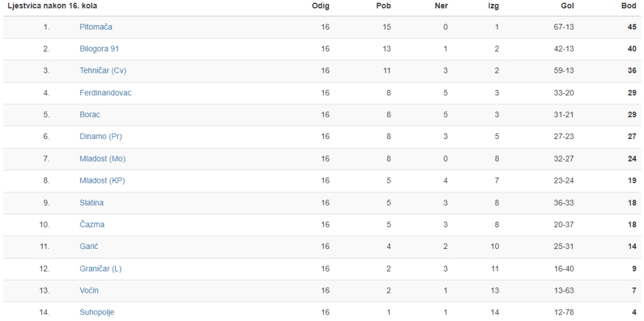The width and height of the screenshot is (644, 321).
Task: Click the Izg column header
Action: tap(494, 6)
